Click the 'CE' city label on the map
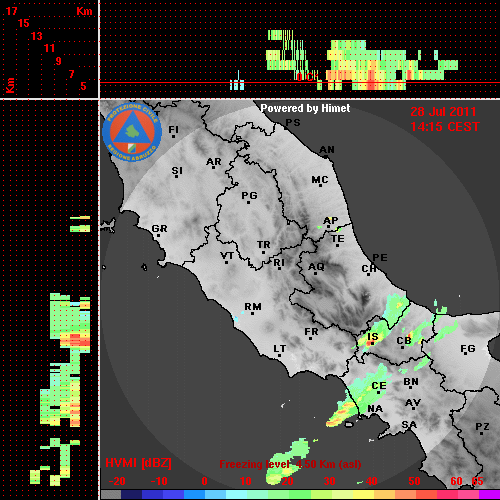This screenshot has width=500, height=500. point(379,386)
